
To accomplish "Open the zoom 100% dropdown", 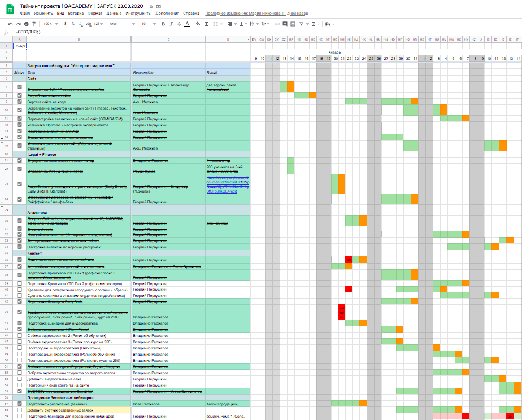I will tap(50, 24).
